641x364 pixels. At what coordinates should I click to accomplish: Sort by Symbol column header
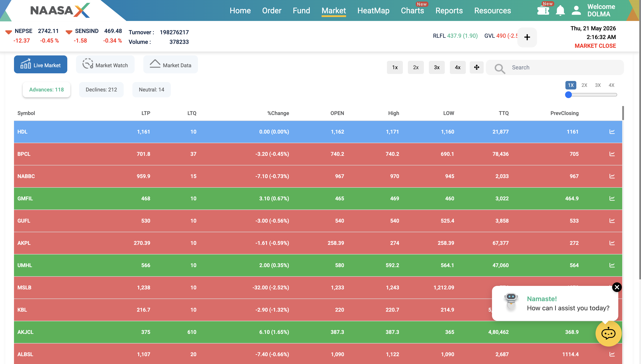coord(26,113)
